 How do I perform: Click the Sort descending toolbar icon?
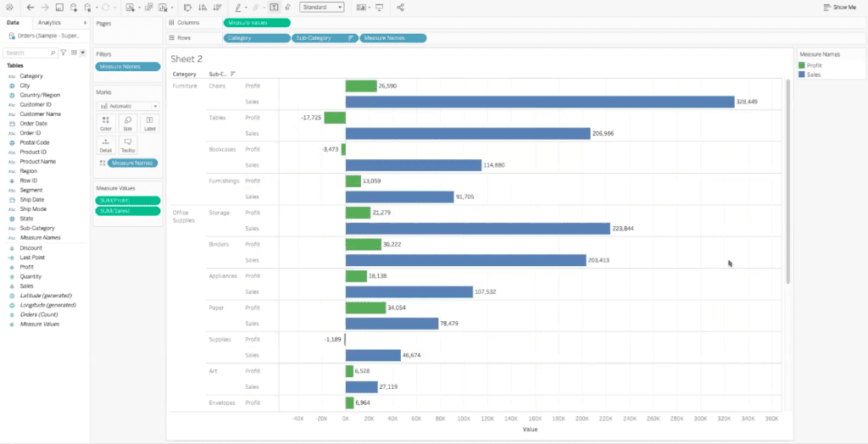tap(218, 8)
